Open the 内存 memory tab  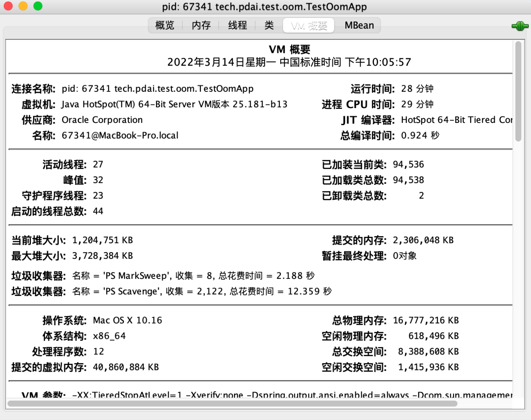click(201, 25)
